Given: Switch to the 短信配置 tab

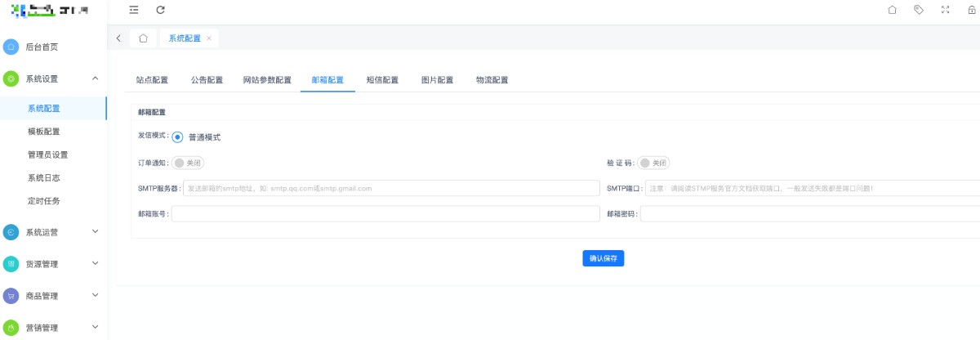Looking at the screenshot, I should click(x=382, y=80).
